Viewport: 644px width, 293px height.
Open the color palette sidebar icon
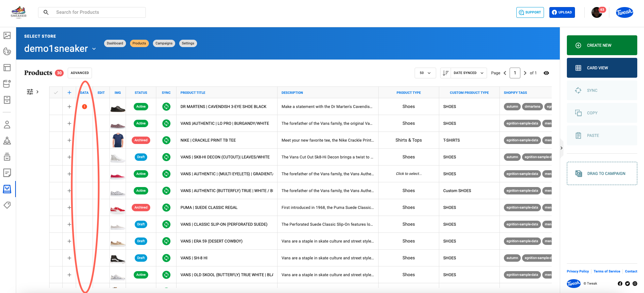7,51
